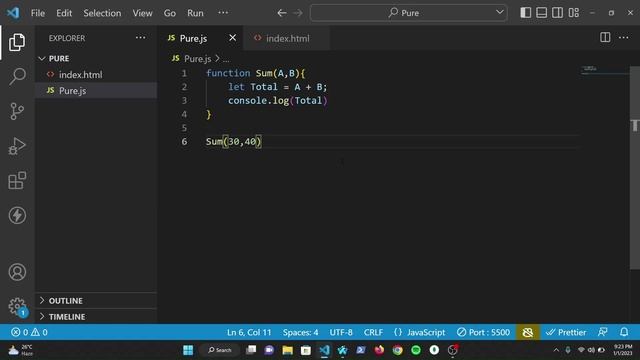Toggle the Primary Side Bar layout button
This screenshot has width=640, height=360.
pyautogui.click(x=526, y=13)
